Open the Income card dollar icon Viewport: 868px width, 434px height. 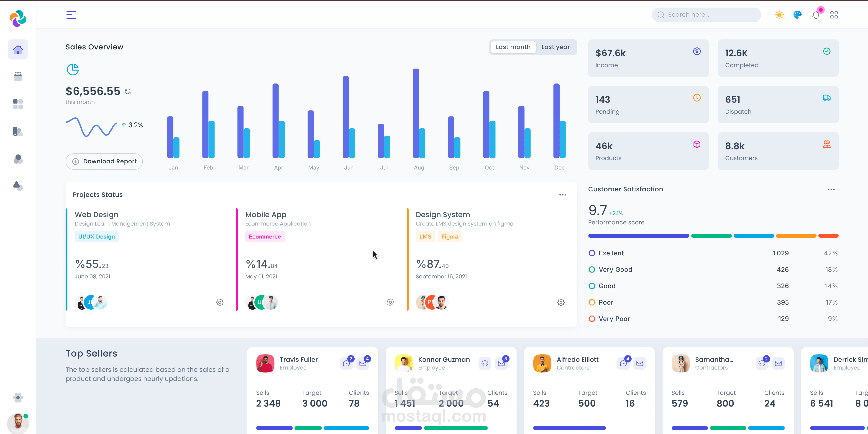[697, 51]
